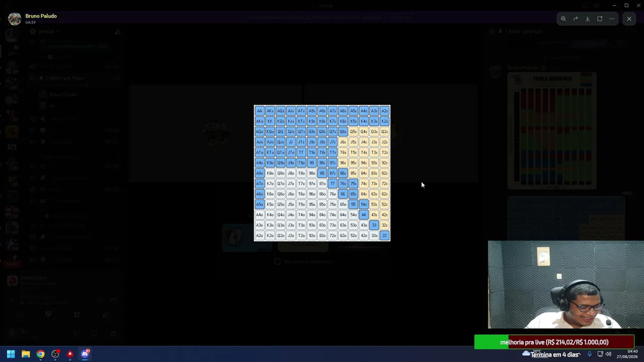Click the AA cell in the range chart

tap(260, 111)
